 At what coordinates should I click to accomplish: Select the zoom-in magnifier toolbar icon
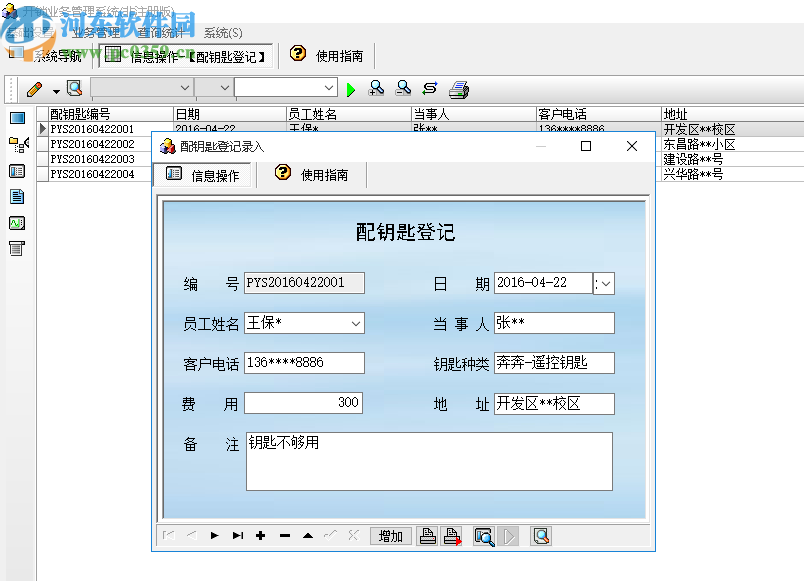(376, 88)
